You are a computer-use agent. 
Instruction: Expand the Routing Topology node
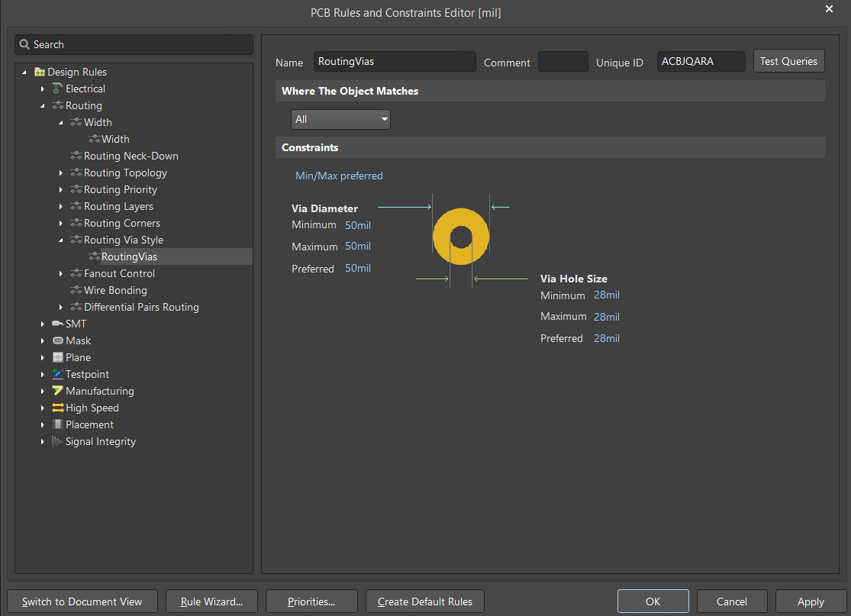(61, 173)
